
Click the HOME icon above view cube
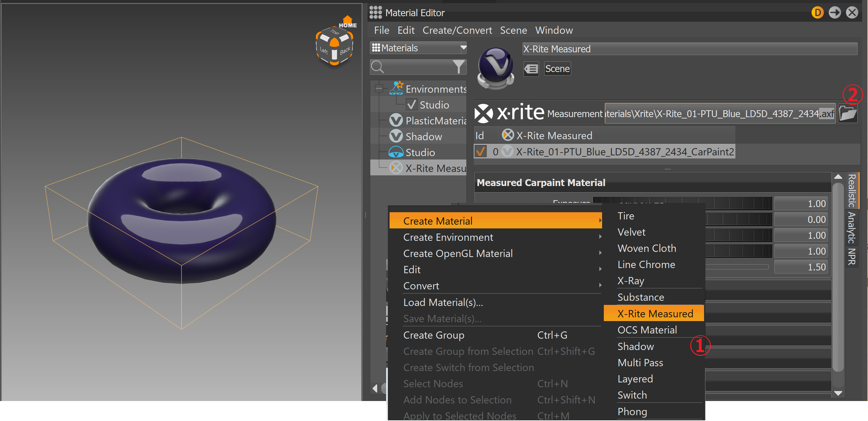click(x=348, y=22)
